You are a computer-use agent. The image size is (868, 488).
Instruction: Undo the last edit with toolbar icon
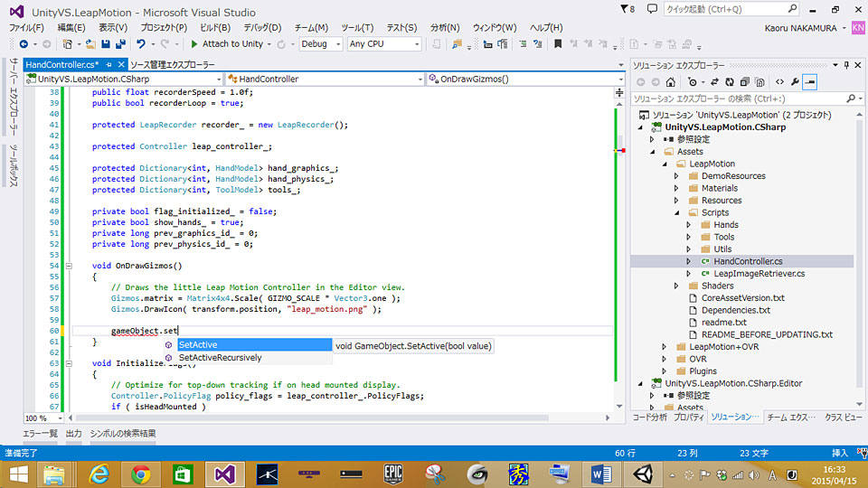(x=141, y=43)
